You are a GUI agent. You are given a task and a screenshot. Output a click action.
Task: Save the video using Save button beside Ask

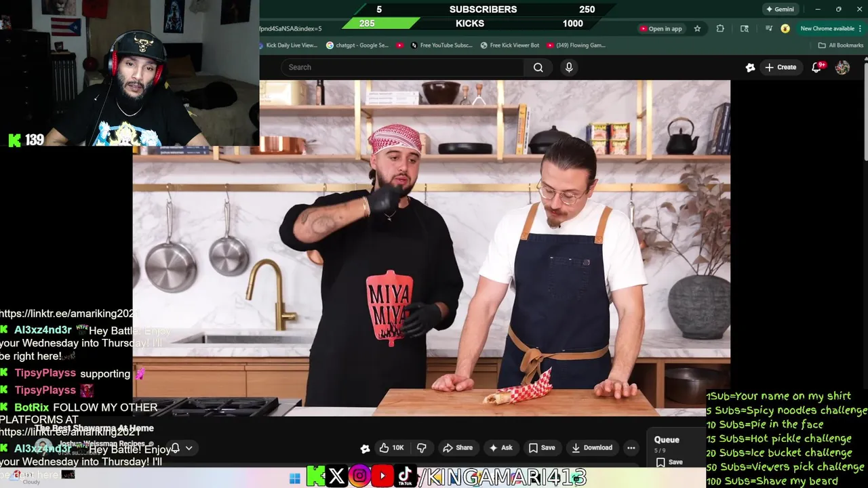tap(542, 447)
